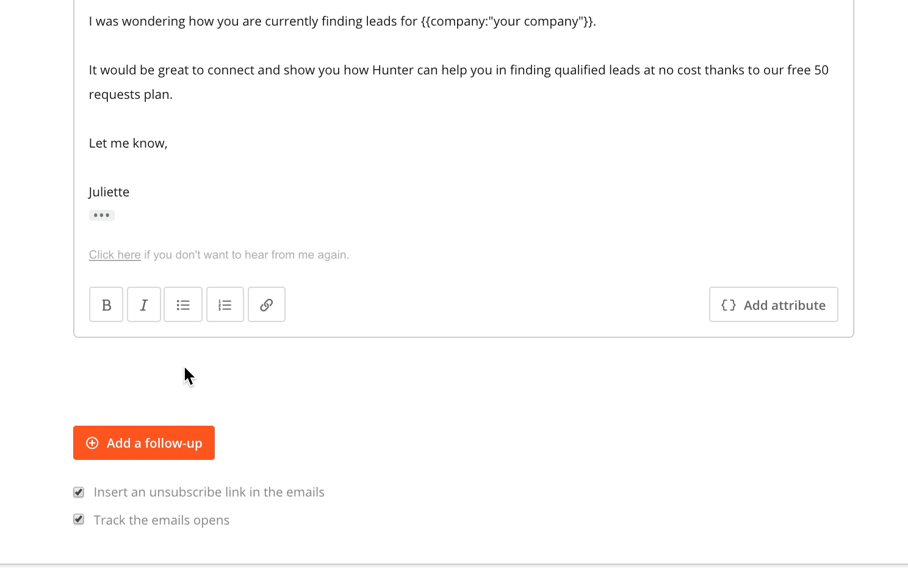
Task: Open the Click here unsubscribe link
Action: (114, 254)
